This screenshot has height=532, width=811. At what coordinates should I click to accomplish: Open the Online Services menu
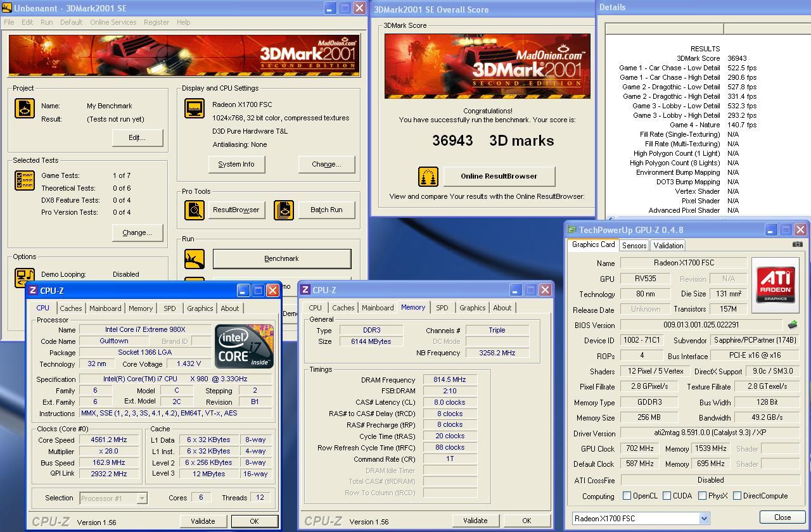coord(113,22)
